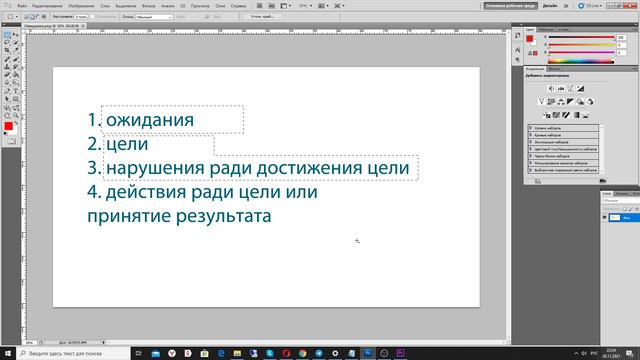
Task: Add a Brightness/Contrast adjustment
Action: point(551,88)
